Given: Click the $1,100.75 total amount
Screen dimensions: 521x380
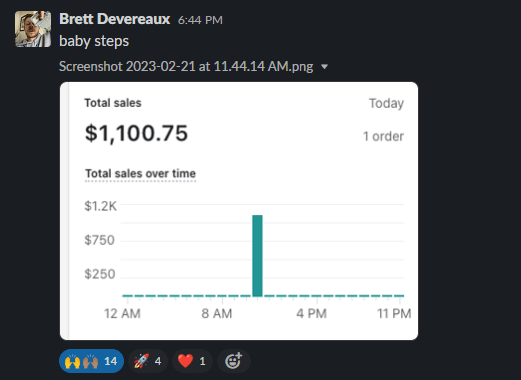Looking at the screenshot, I should [x=136, y=133].
